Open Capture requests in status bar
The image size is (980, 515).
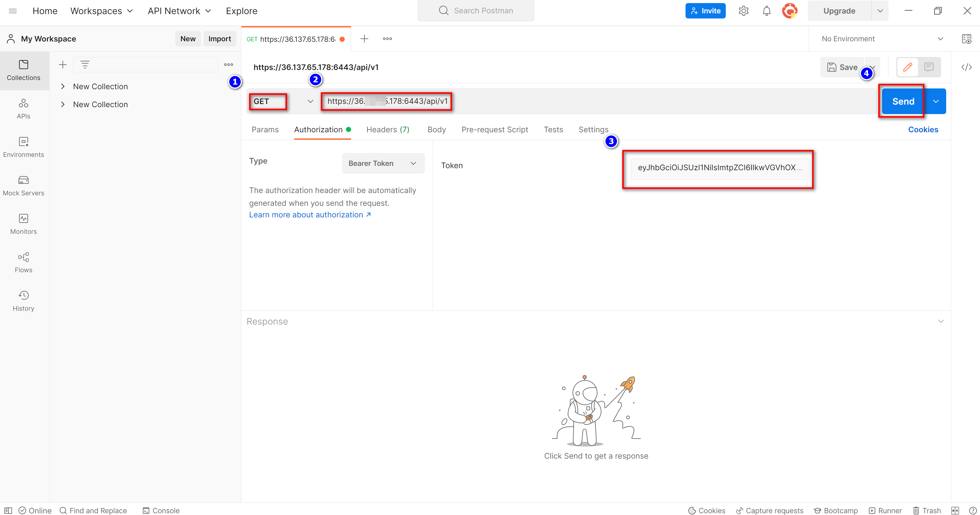click(x=769, y=510)
